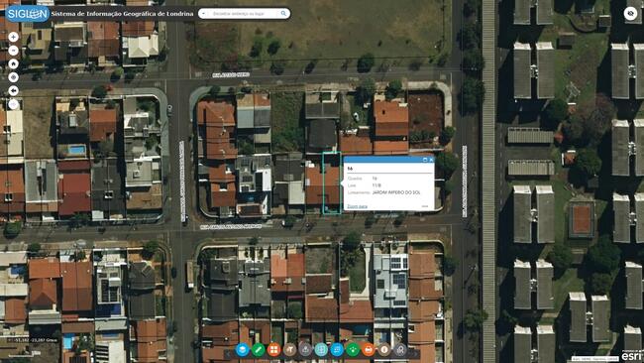Open the orange print widget

(x=369, y=350)
